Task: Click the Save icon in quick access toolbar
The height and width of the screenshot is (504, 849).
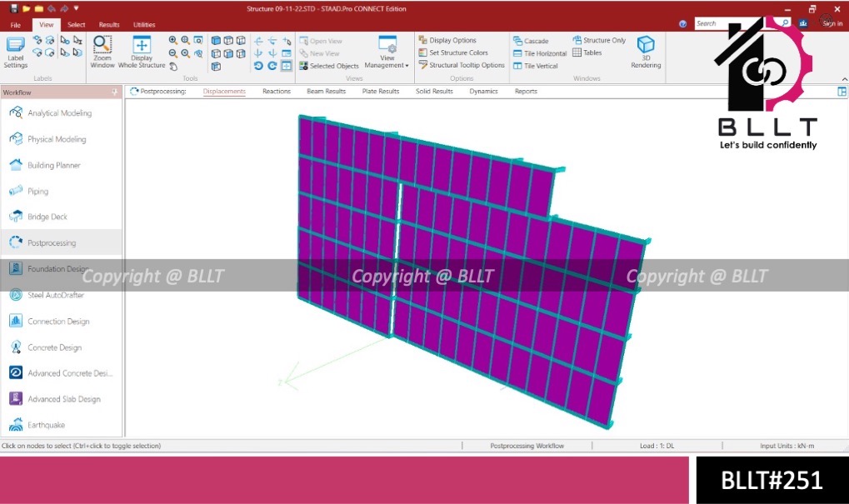Action: (13, 8)
